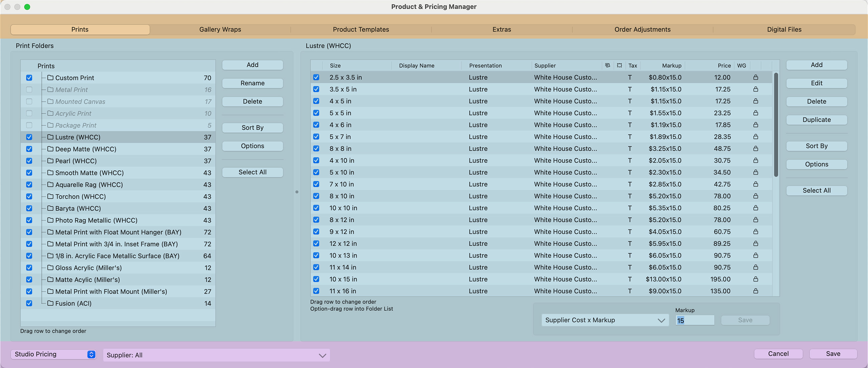Switch to the Gallery Wraps tab
The height and width of the screenshot is (368, 868).
click(220, 29)
